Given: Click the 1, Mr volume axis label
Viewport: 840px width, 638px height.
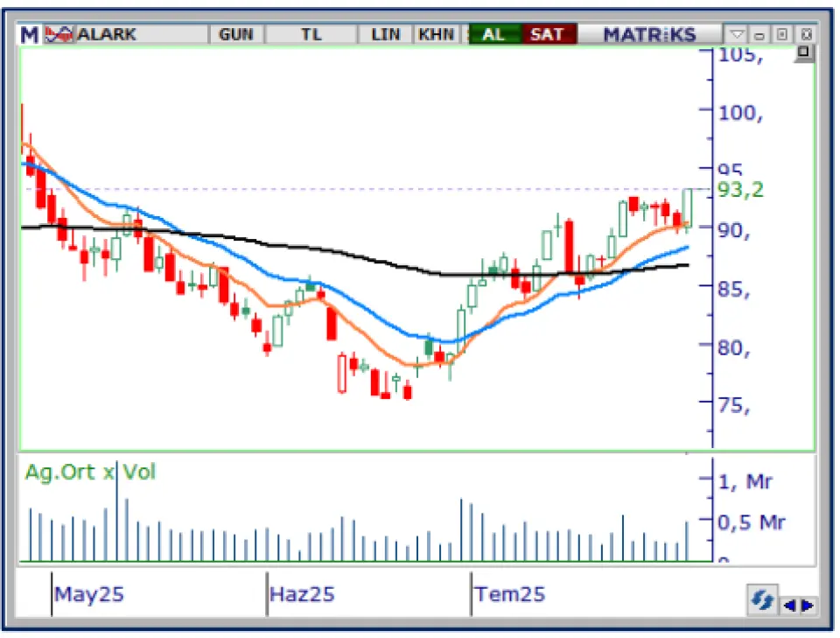Looking at the screenshot, I should coord(745,482).
